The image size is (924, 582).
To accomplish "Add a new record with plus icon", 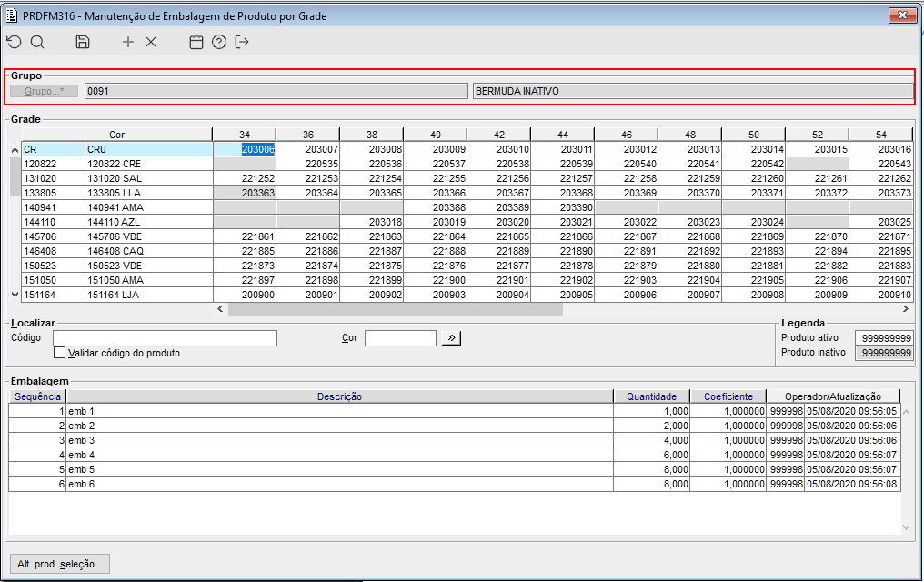I will click(x=128, y=42).
